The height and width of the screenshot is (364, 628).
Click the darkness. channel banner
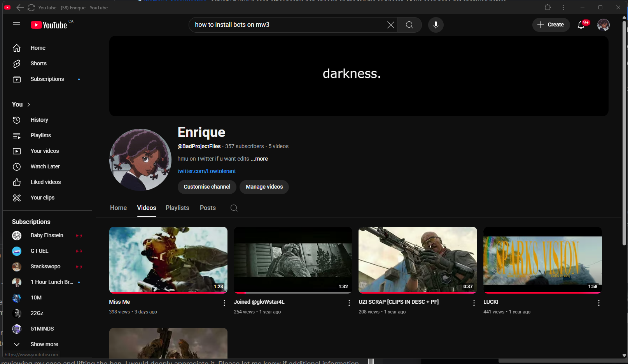pos(359,76)
